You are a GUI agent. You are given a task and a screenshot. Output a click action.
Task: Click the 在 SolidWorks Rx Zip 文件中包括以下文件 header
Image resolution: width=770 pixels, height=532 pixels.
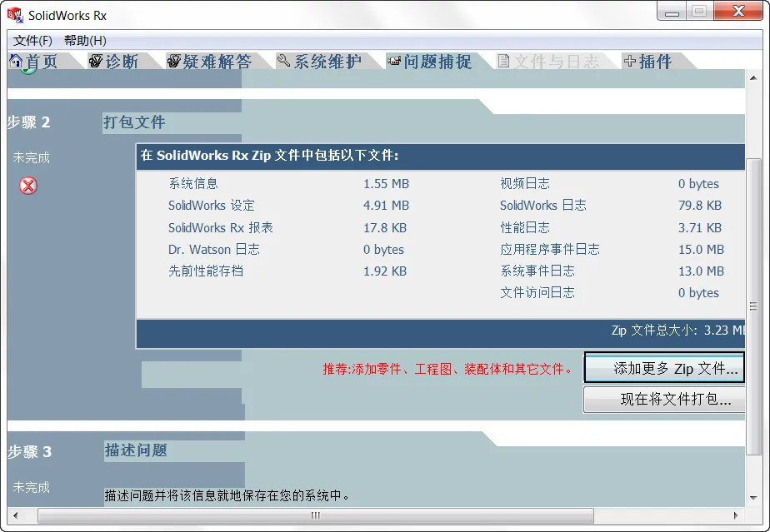(x=270, y=156)
